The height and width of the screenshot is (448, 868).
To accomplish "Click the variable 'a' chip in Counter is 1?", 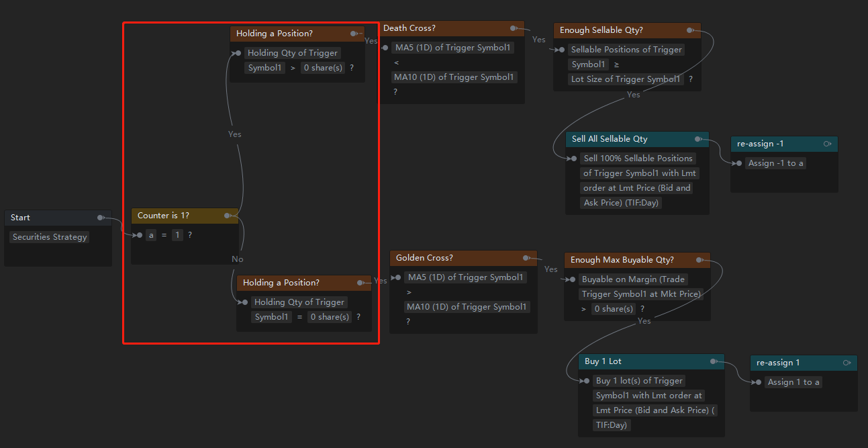I will (151, 235).
